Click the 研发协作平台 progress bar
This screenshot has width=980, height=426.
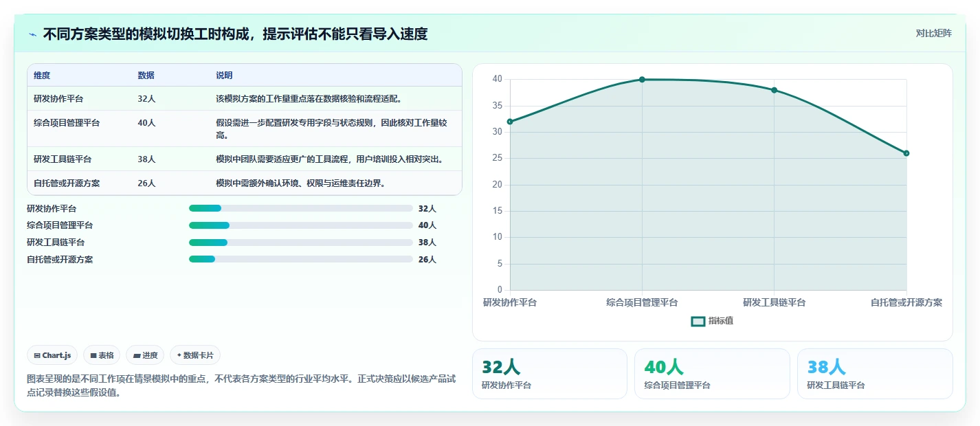pyautogui.click(x=300, y=208)
